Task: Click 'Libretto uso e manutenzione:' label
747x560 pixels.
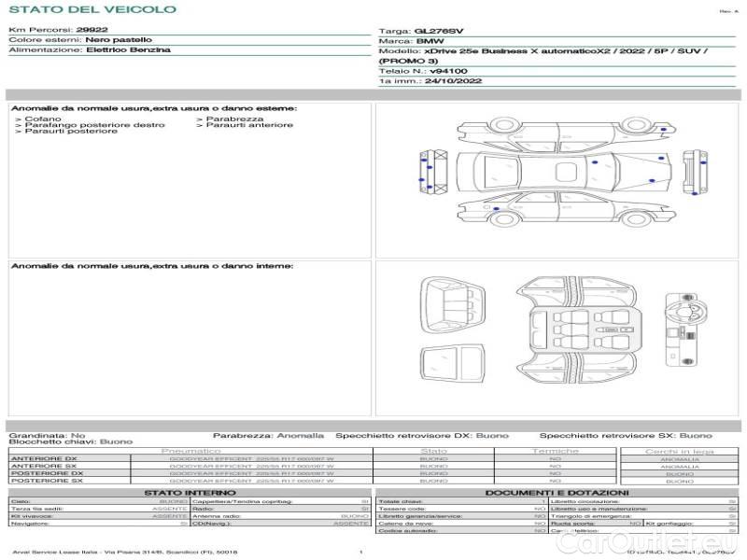Action: [599, 509]
